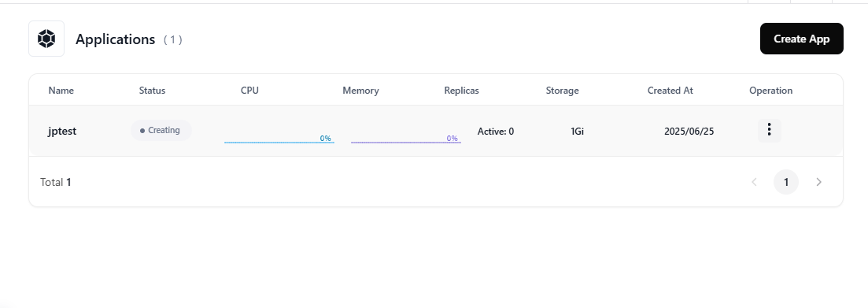Click the Applications heading text
The image size is (868, 308).
point(115,39)
